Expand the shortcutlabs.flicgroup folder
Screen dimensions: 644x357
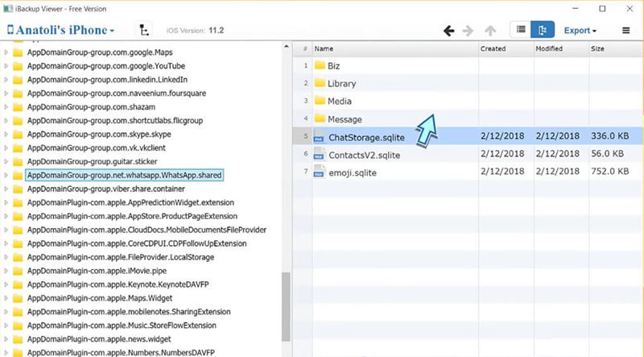coord(6,121)
